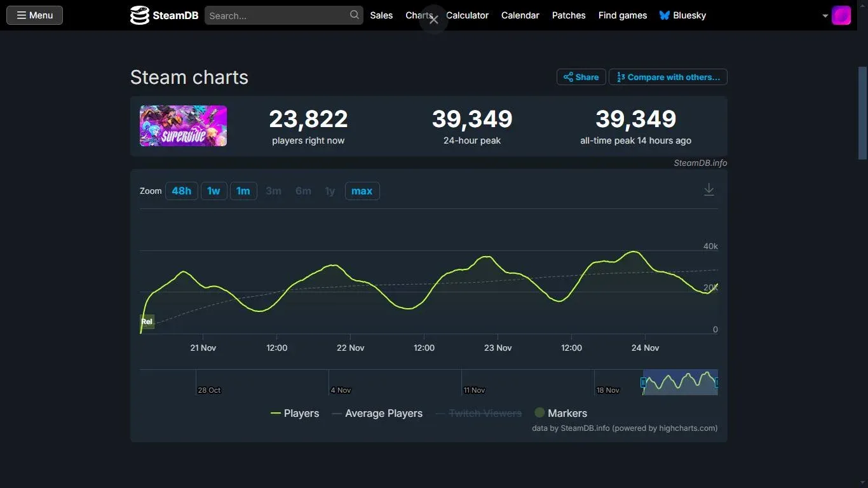Image resolution: width=868 pixels, height=488 pixels.
Task: Set chart zoom to 48h
Action: tap(181, 191)
